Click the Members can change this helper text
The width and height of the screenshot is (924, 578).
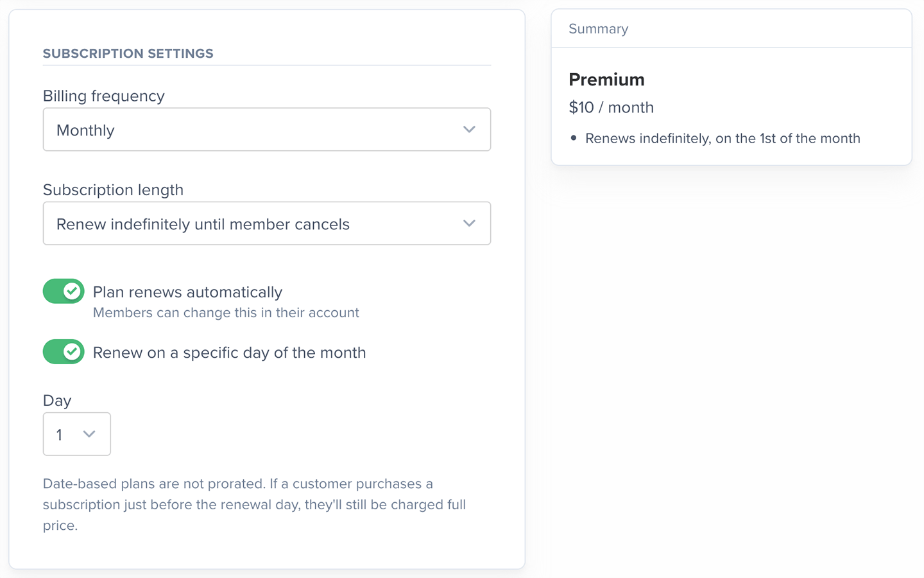tap(226, 313)
